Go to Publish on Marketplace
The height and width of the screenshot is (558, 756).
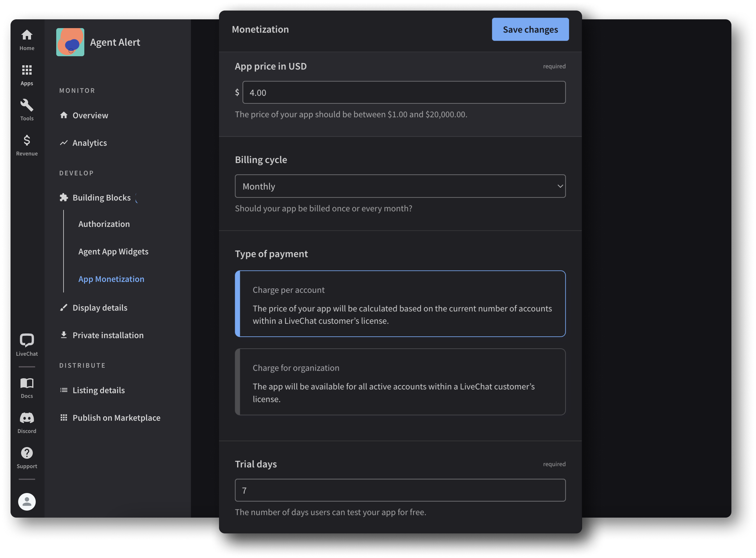[x=116, y=417]
